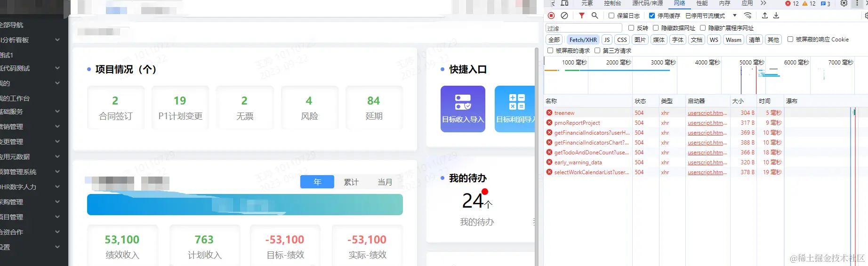Open 目标利润导入 shortcut tile
The width and height of the screenshot is (868, 266).
pyautogui.click(x=515, y=109)
